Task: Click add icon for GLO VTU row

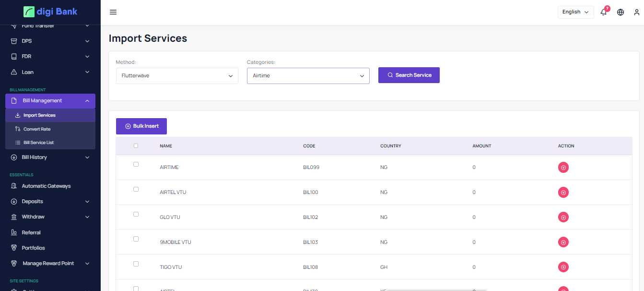Action: (x=563, y=218)
